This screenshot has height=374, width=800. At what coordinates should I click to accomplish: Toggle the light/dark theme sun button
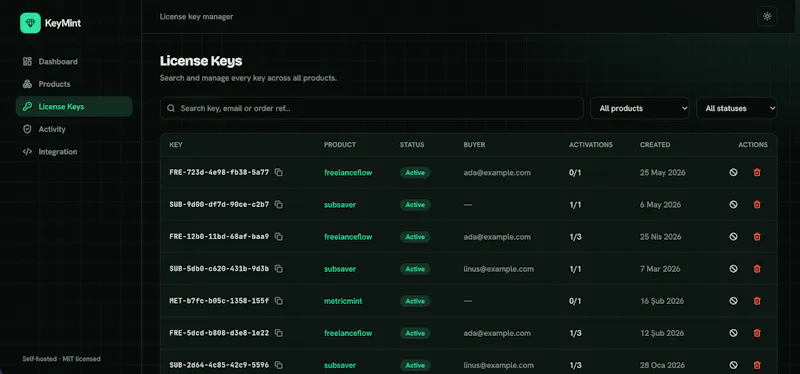(767, 16)
